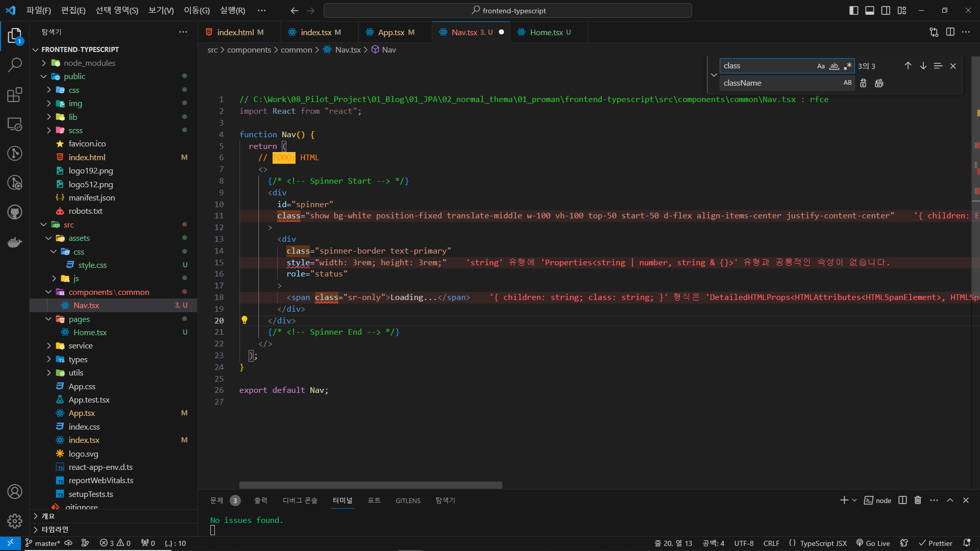This screenshot has height=551, width=980.
Task: Click the horizontal editor scrollbar
Action: pos(371,485)
